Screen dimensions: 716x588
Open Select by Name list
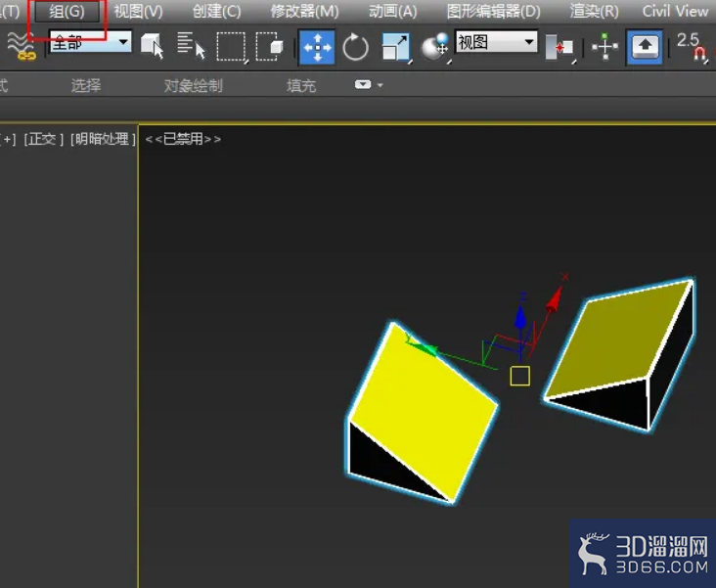click(191, 46)
